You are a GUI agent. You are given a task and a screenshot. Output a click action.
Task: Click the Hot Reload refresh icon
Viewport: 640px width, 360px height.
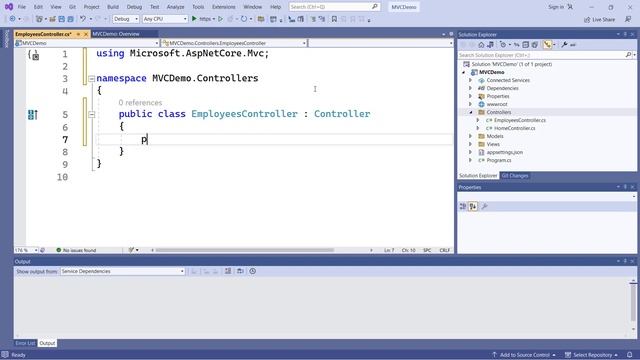click(244, 19)
